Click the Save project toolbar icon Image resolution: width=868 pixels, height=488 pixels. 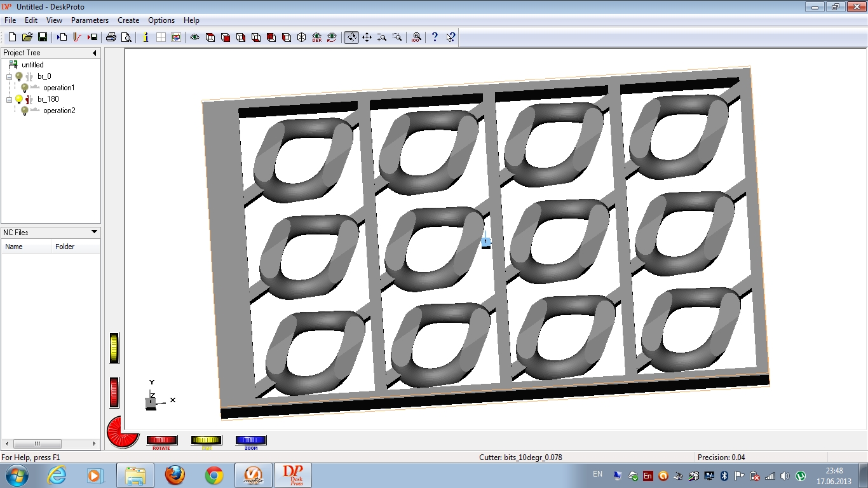click(x=43, y=37)
